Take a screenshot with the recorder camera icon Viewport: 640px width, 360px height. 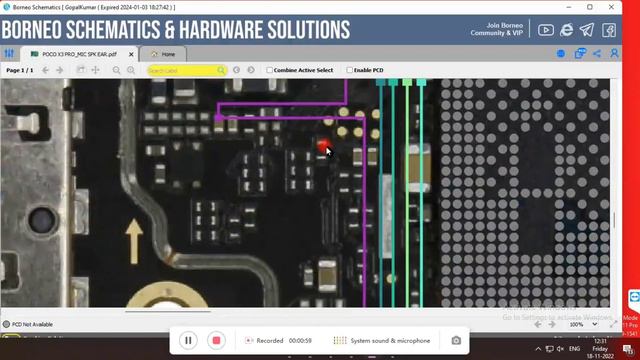456,340
